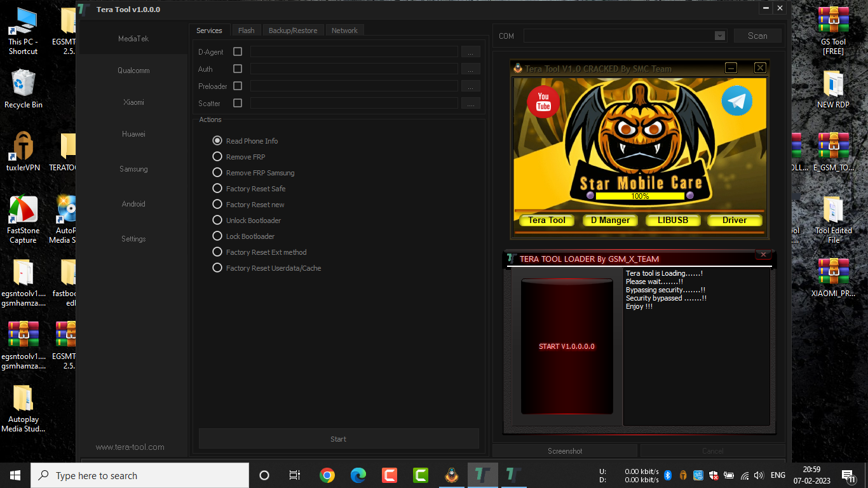Open the YouTube icon in cracked loader
The image size is (868, 488).
pyautogui.click(x=543, y=102)
